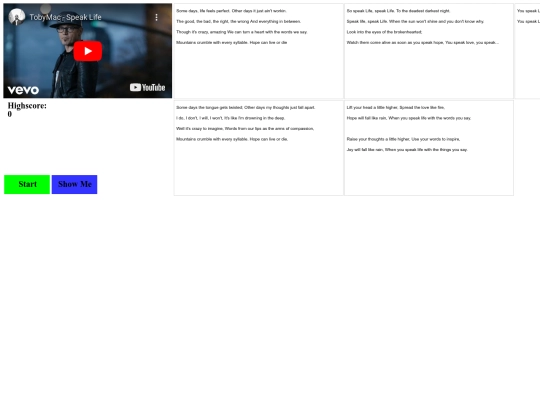Select lyric "Lift your head a little higher"

(x=396, y=107)
